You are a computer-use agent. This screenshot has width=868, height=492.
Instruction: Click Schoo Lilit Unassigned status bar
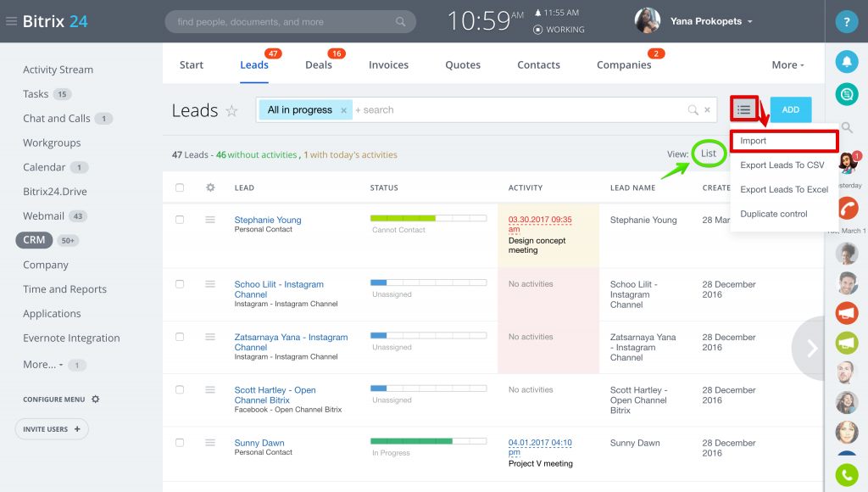428,282
